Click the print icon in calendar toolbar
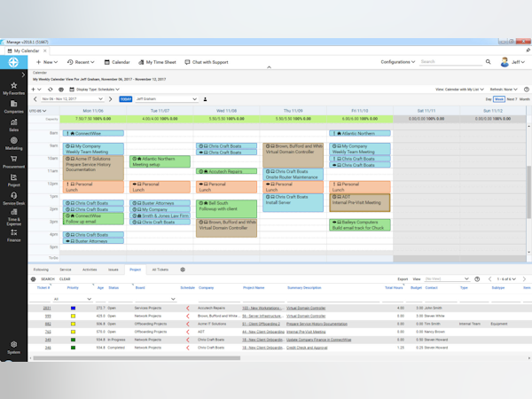 [x=61, y=90]
